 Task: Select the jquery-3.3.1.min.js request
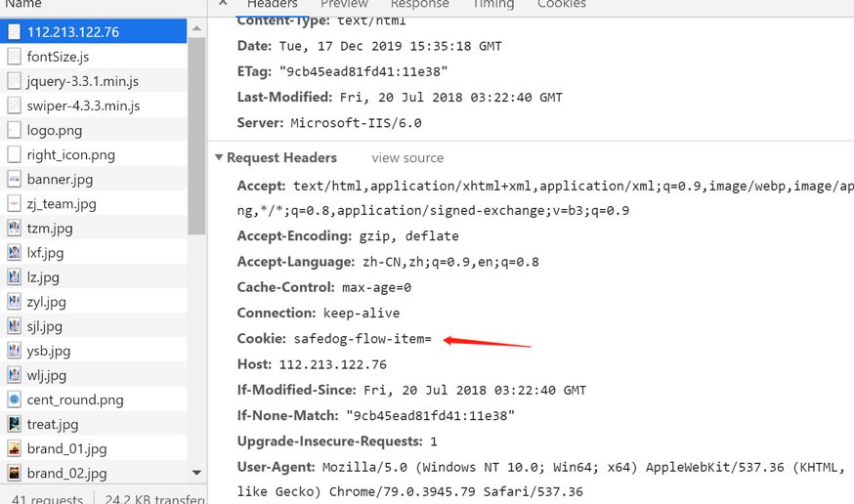click(93, 80)
